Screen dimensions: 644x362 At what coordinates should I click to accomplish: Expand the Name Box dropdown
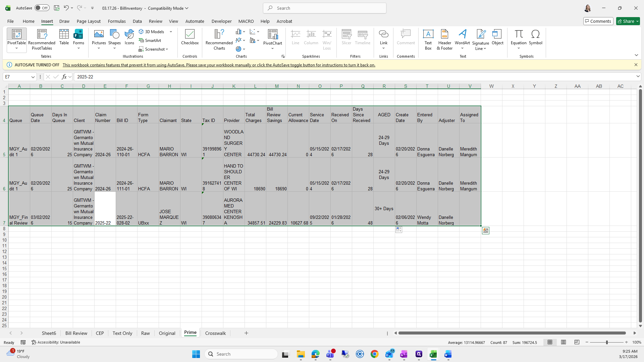pos(33,77)
